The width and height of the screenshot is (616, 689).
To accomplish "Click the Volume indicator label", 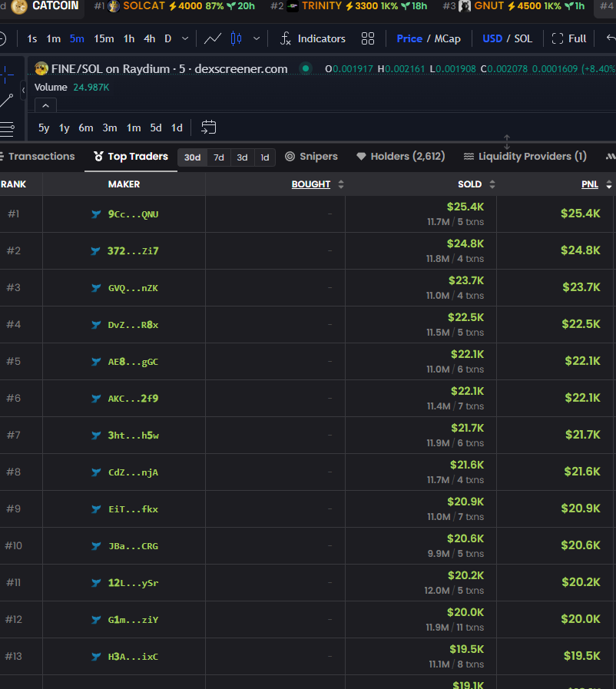I will [x=51, y=88].
